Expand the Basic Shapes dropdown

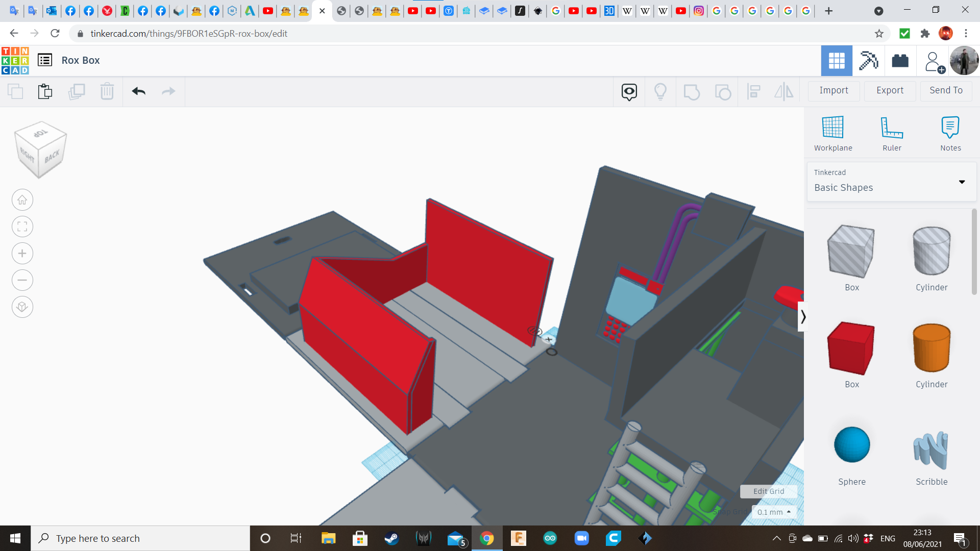tap(962, 182)
